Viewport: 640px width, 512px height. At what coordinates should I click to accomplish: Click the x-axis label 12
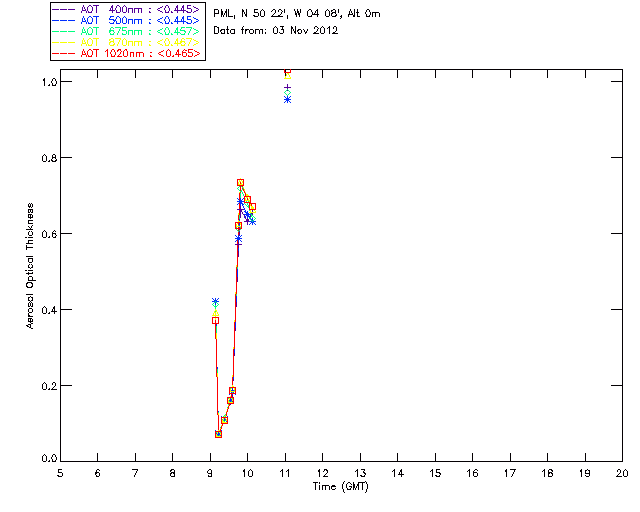tap(322, 473)
